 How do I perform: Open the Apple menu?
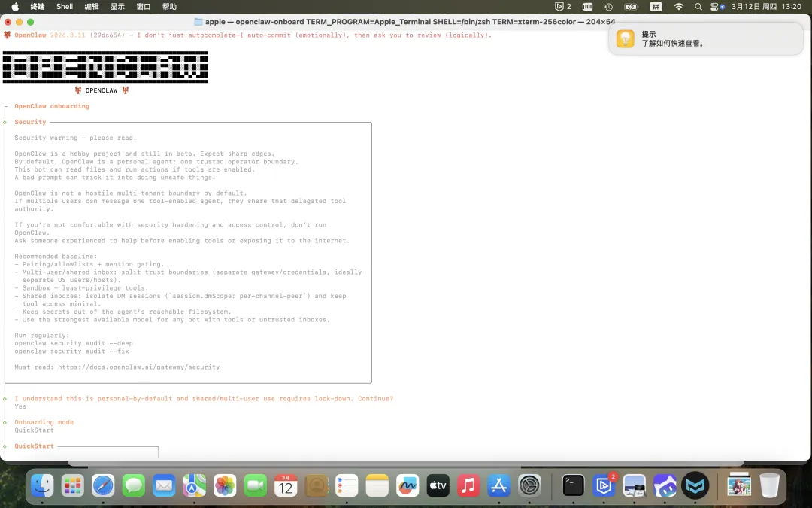click(x=15, y=6)
